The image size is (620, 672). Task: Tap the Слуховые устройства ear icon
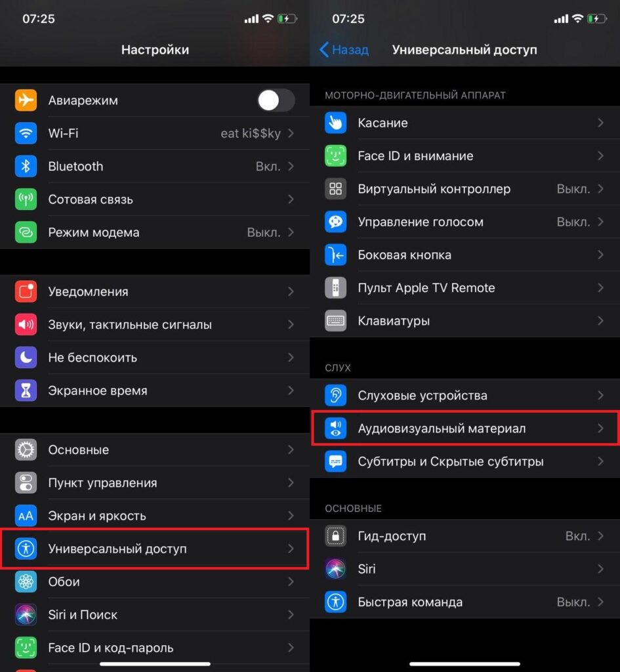[x=335, y=395]
